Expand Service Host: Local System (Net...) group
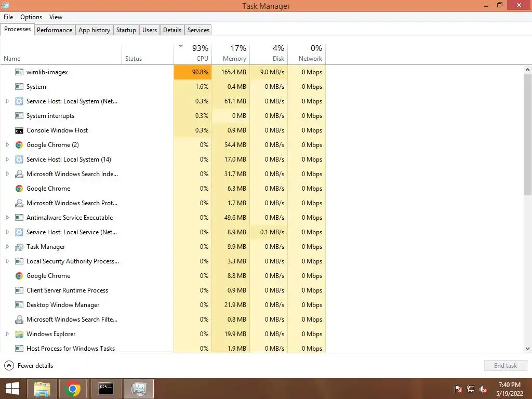 point(7,101)
